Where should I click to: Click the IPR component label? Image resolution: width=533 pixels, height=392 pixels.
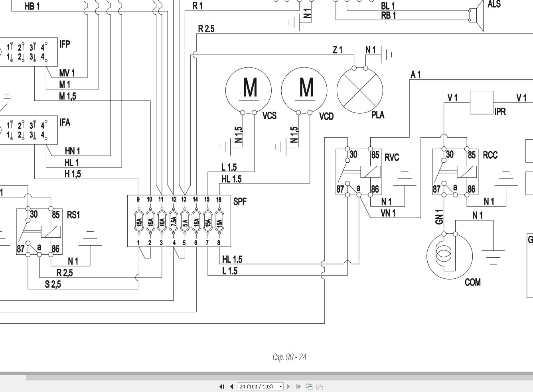(x=500, y=112)
